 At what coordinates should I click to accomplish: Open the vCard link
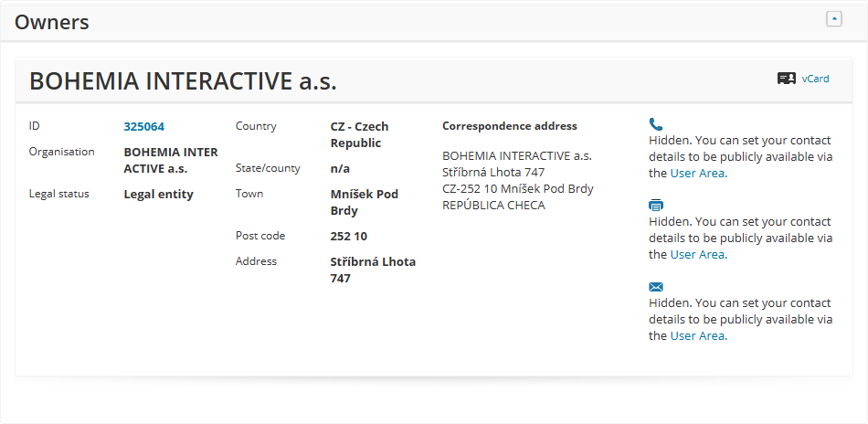(x=815, y=79)
